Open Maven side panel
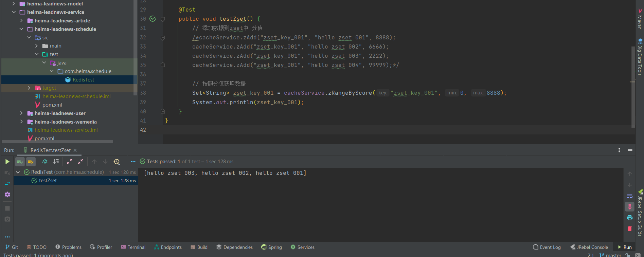 [640, 19]
